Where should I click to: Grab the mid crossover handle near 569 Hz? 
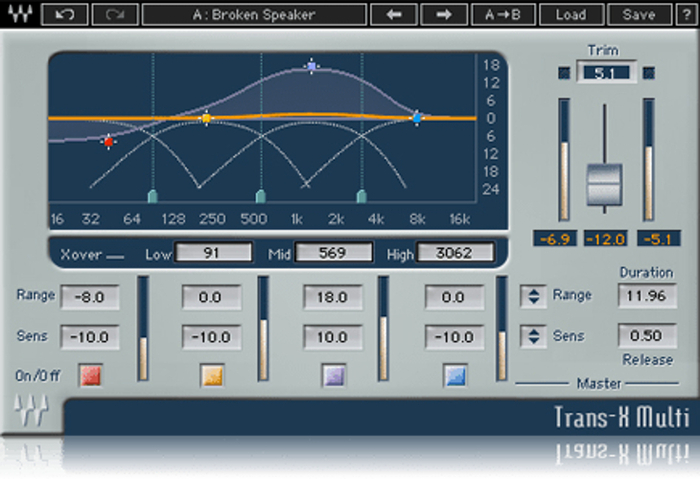pyautogui.click(x=261, y=196)
